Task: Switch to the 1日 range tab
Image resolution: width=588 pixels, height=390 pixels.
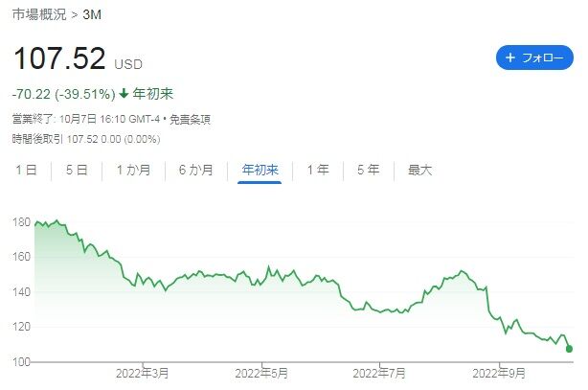Action: tap(27, 170)
